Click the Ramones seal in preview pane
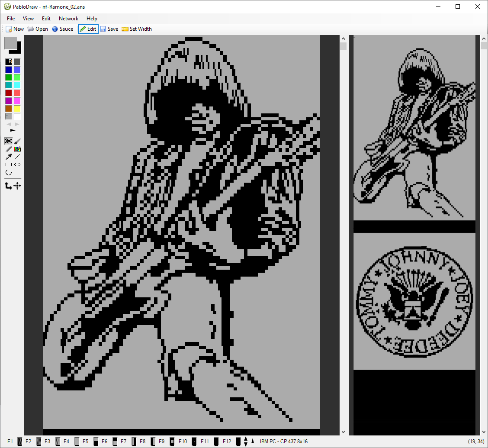The width and height of the screenshot is (488, 448). click(x=414, y=302)
